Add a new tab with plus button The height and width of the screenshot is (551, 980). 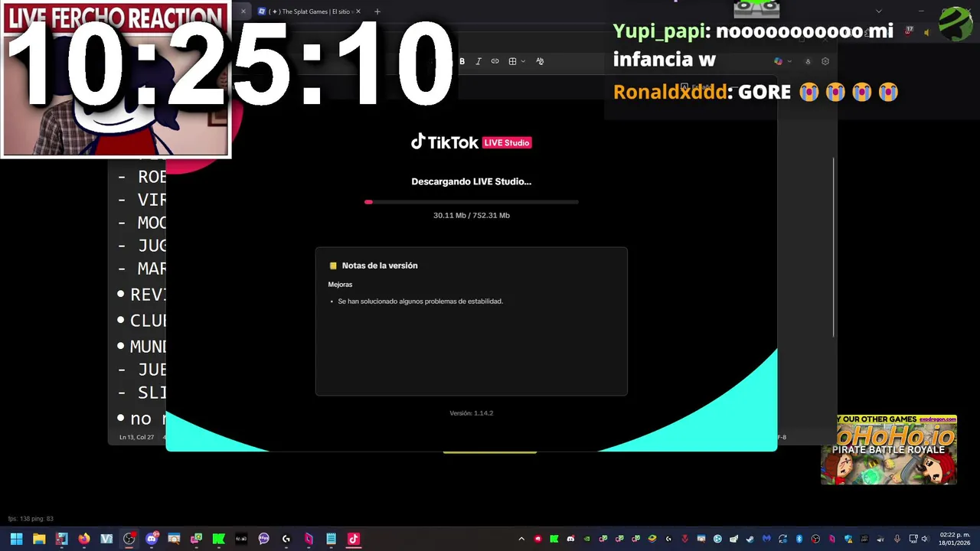(377, 11)
